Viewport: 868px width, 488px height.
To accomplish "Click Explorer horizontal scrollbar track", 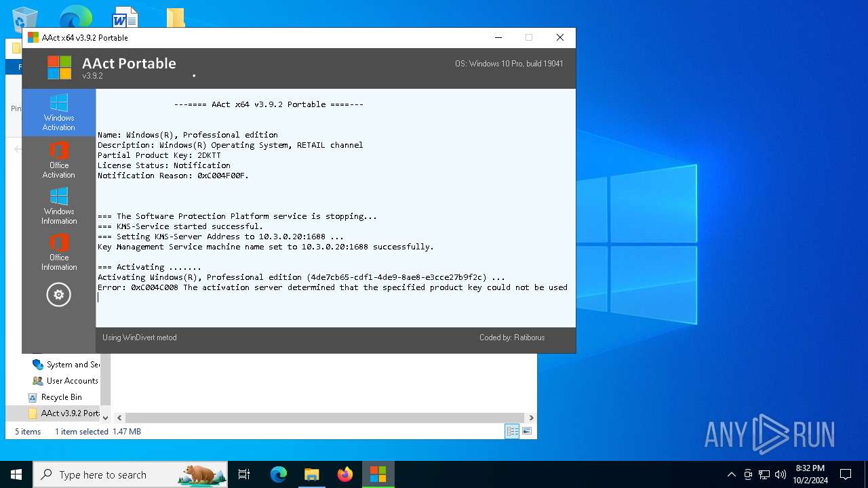I will (325, 418).
